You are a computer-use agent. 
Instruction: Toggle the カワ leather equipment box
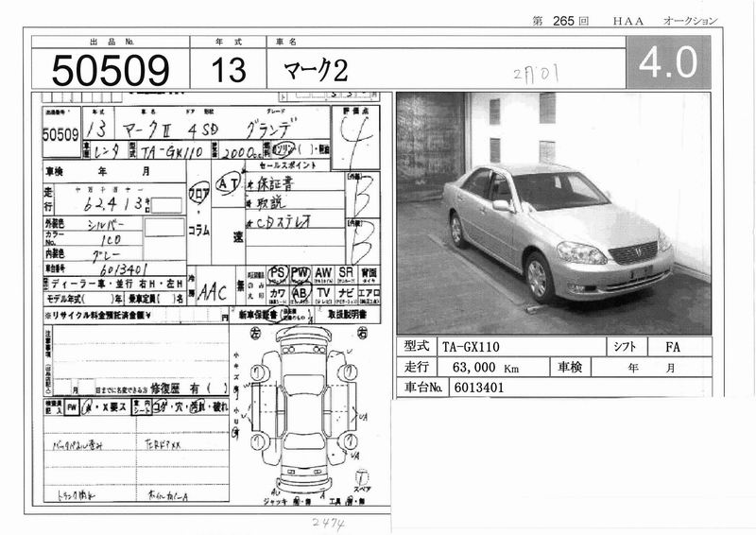point(277,294)
